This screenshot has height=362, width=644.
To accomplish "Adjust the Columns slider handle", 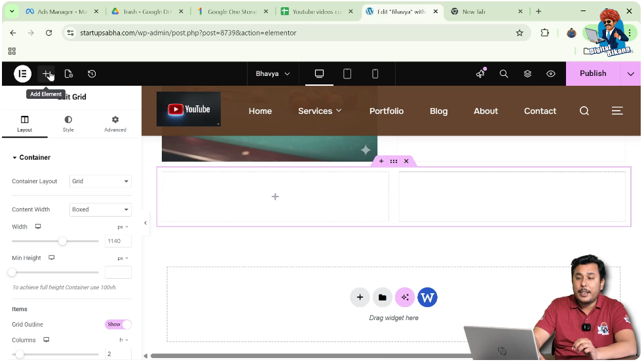I will click(20, 354).
